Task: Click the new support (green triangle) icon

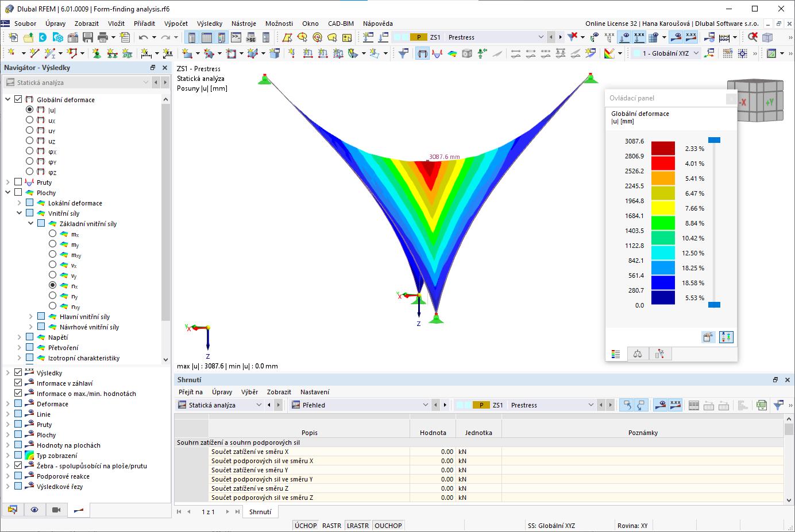Action: click(x=97, y=53)
